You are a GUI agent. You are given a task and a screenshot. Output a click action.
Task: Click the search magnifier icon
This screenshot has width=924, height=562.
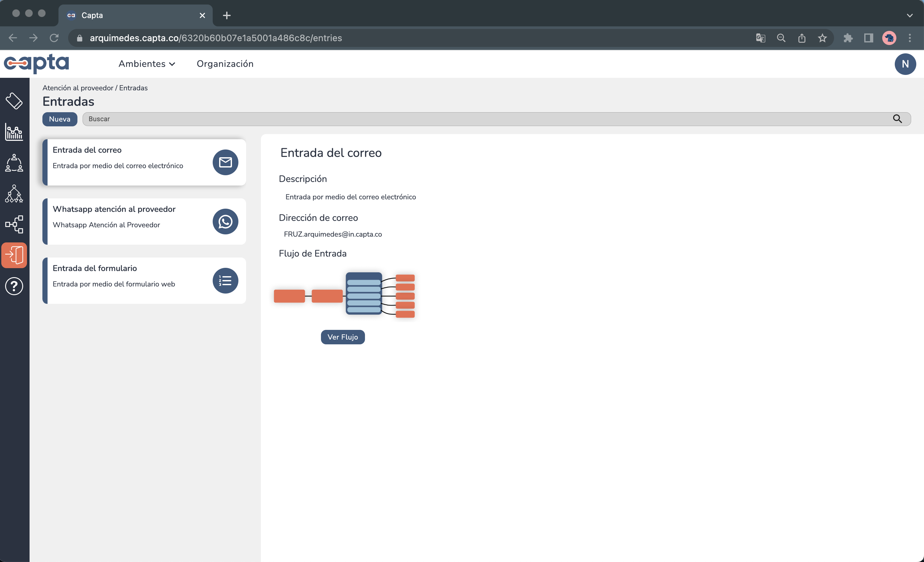tap(897, 119)
